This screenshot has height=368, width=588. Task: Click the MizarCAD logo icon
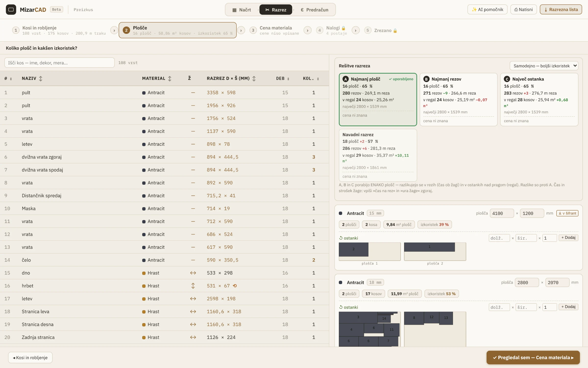coord(11,10)
